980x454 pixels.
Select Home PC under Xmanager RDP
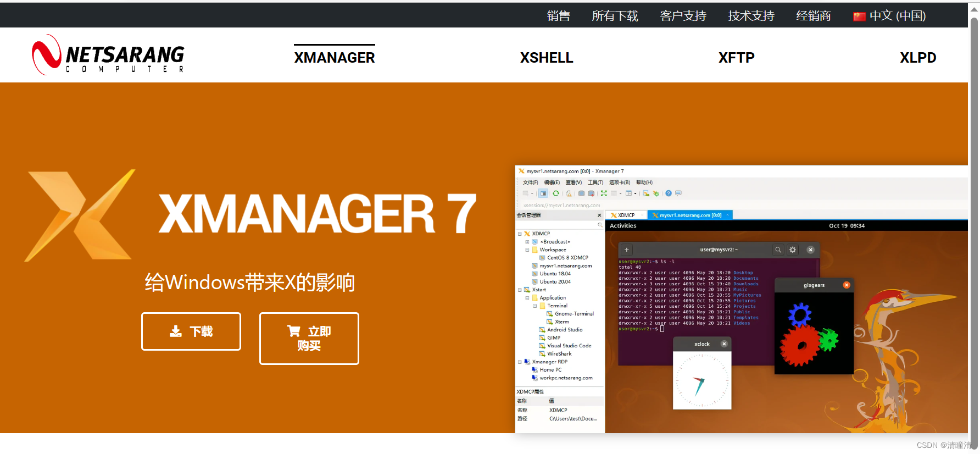pos(547,370)
